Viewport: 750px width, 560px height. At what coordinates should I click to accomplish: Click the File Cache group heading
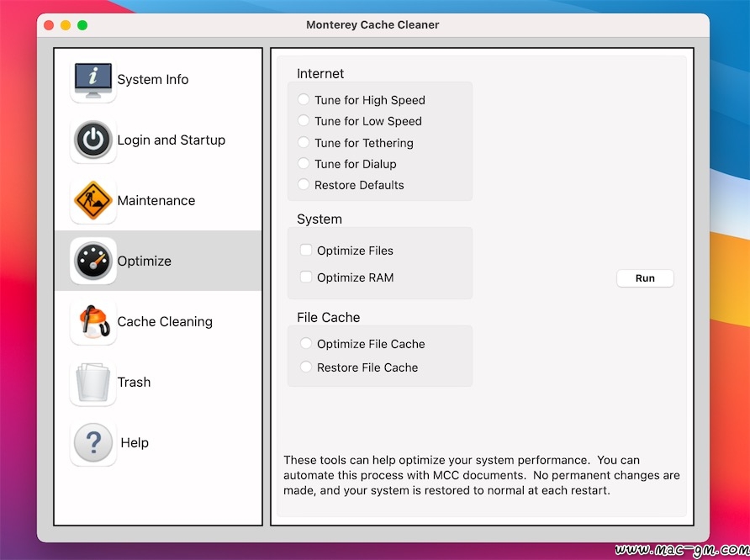click(328, 317)
